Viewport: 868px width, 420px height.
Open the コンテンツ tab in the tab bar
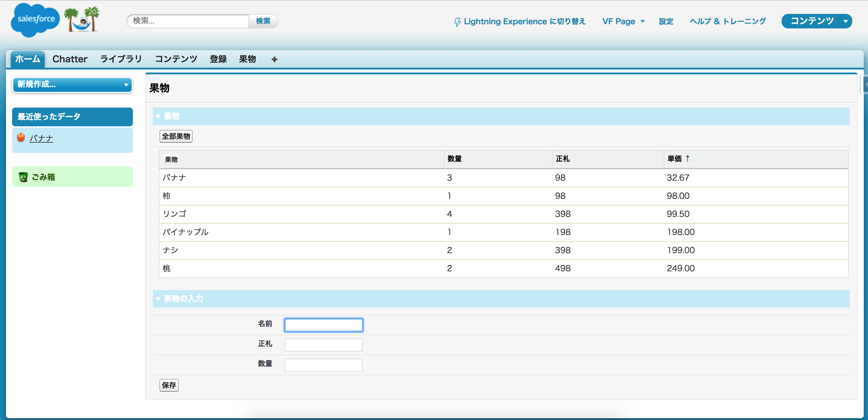click(x=176, y=59)
